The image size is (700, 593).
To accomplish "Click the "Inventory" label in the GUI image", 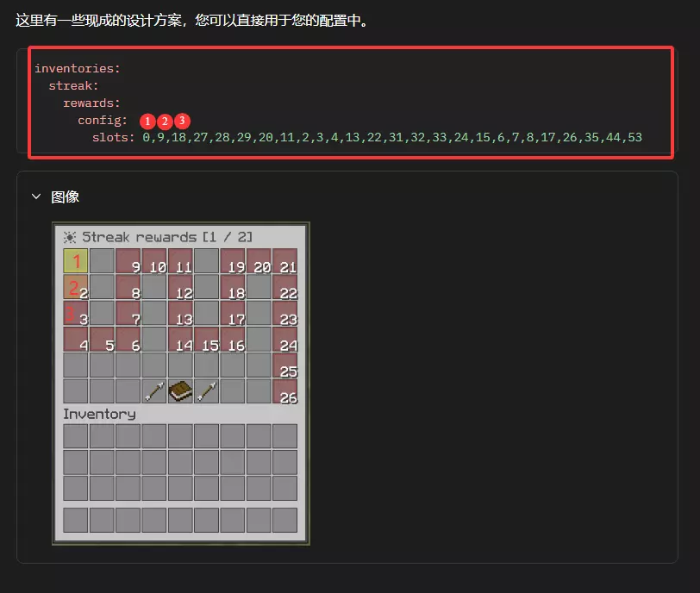I will tap(99, 414).
